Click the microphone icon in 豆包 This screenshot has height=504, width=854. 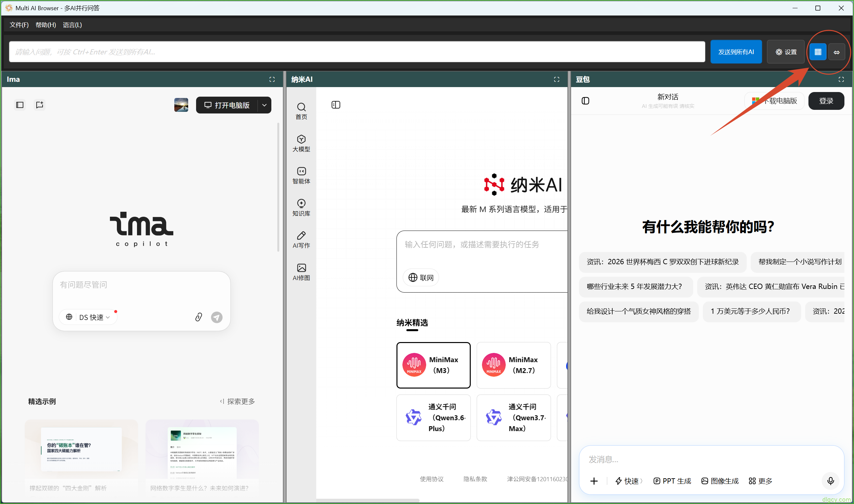830,481
